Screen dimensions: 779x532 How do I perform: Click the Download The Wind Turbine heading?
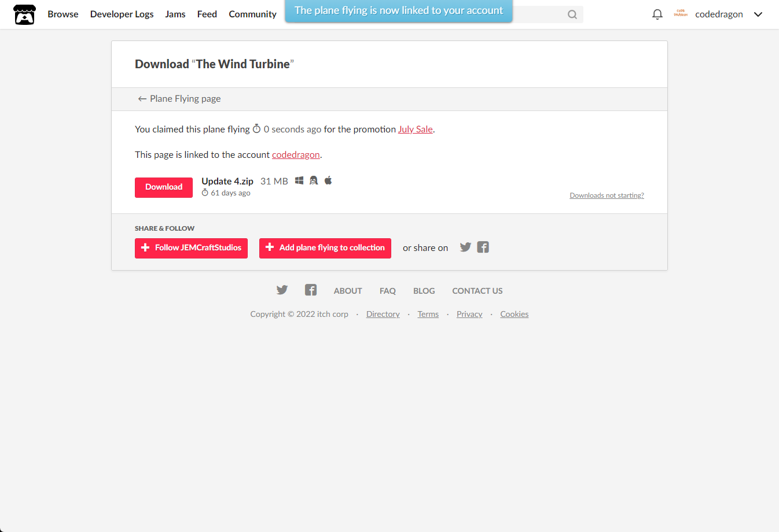coord(215,64)
